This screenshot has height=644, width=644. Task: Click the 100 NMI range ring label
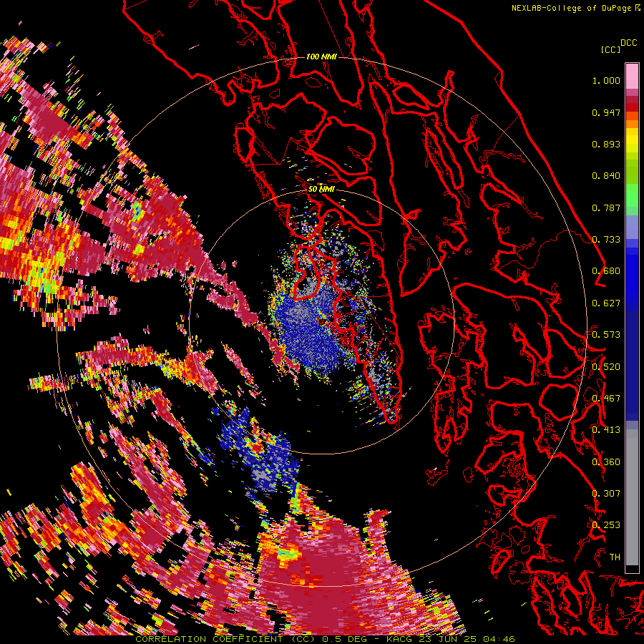[321, 57]
